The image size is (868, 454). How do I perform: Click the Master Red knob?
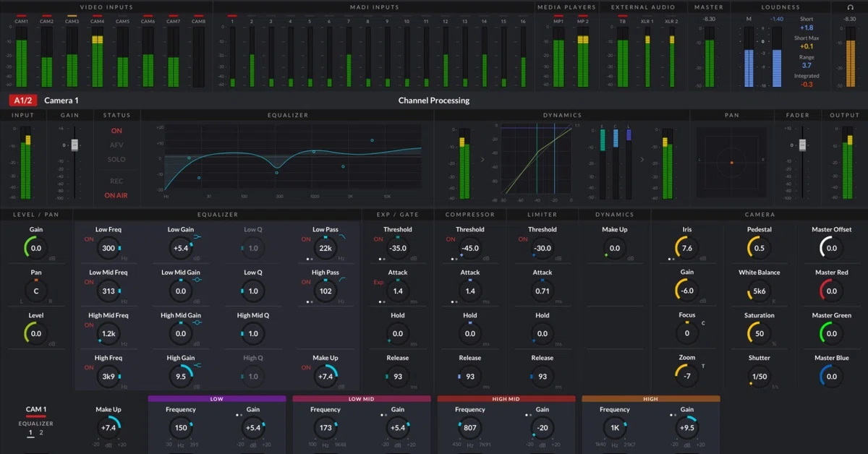coord(832,291)
